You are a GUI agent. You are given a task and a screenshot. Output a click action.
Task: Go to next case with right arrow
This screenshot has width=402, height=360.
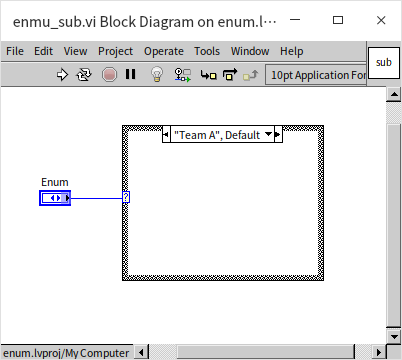pyautogui.click(x=278, y=135)
